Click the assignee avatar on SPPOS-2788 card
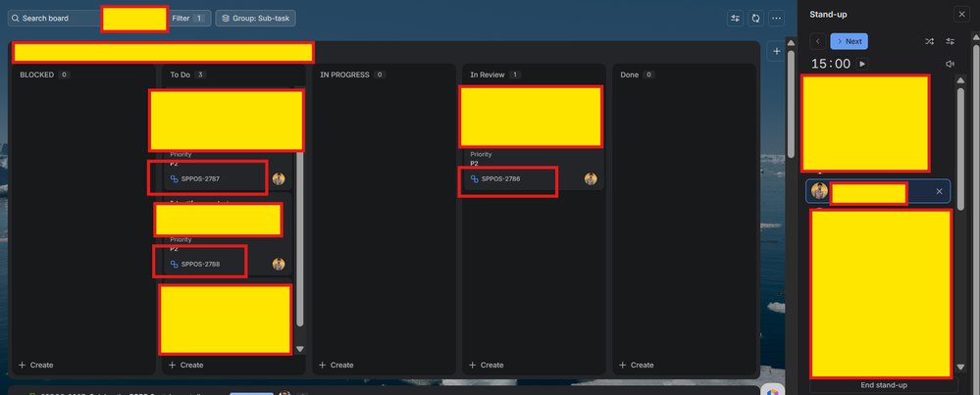 (279, 264)
